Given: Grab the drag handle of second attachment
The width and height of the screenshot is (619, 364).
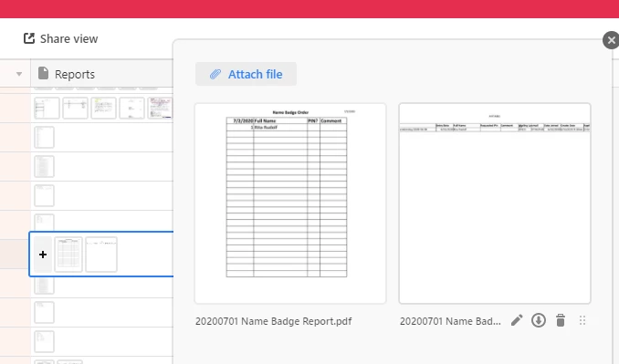Looking at the screenshot, I should [582, 320].
